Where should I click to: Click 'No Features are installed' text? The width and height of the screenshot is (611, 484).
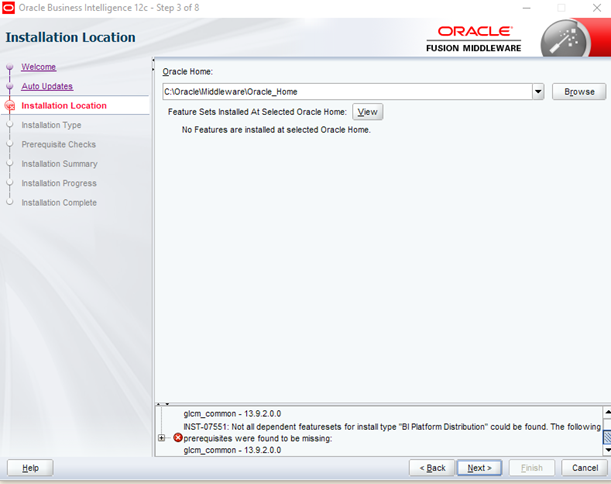pyautogui.click(x=276, y=130)
